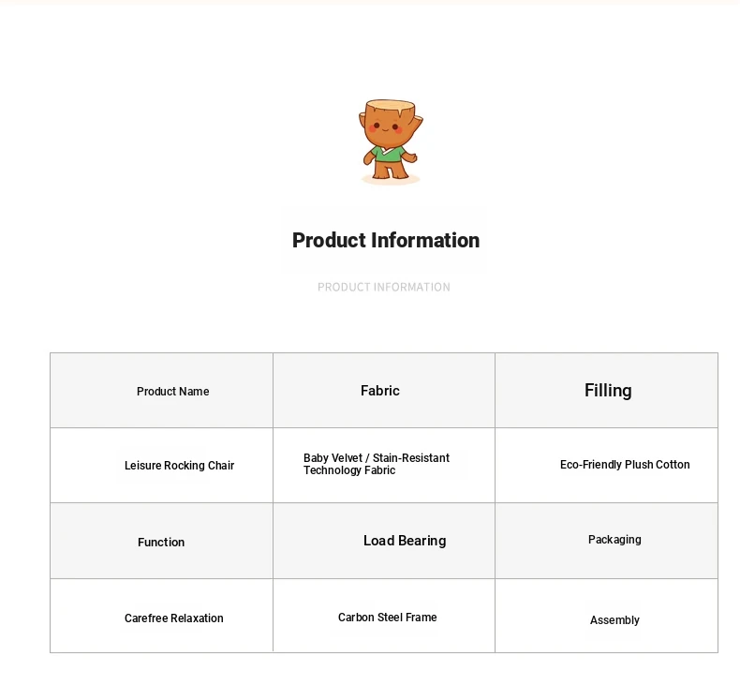Click the Fabric header cell
The image size is (740, 700).
click(x=384, y=391)
